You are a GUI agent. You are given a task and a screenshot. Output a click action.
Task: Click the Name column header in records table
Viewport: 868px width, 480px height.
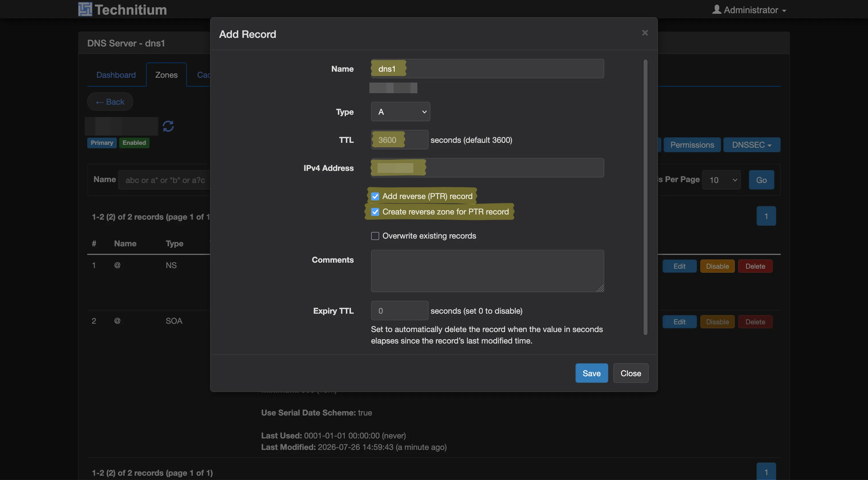coord(125,243)
